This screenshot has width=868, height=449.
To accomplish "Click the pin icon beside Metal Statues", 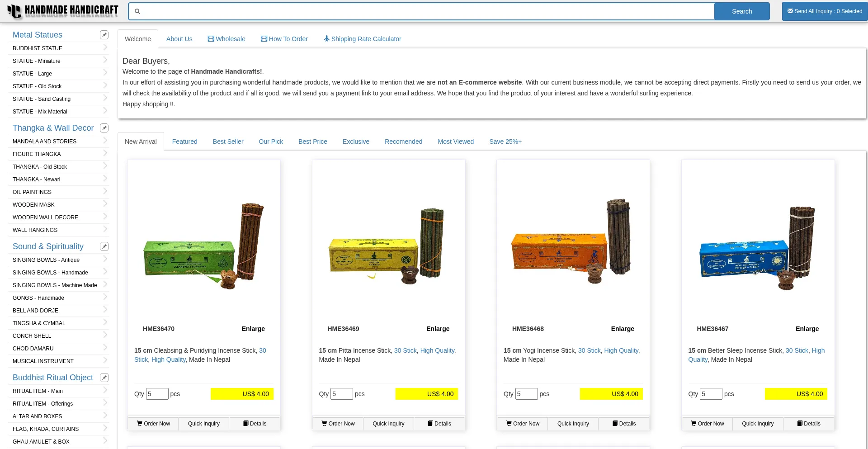I will pyautogui.click(x=104, y=35).
